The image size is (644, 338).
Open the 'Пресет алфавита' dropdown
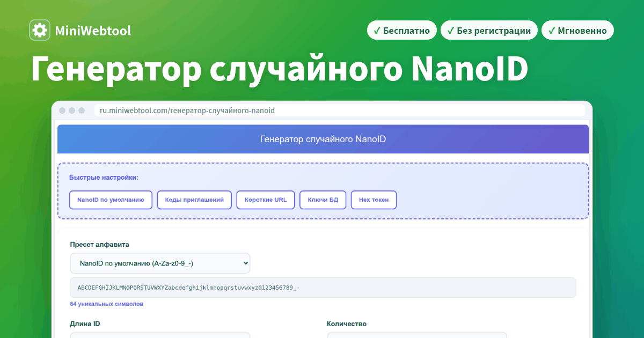pyautogui.click(x=160, y=263)
